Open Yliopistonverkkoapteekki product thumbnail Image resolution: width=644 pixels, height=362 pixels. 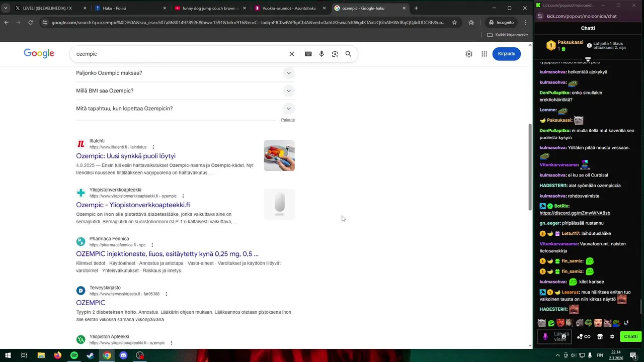click(x=279, y=204)
